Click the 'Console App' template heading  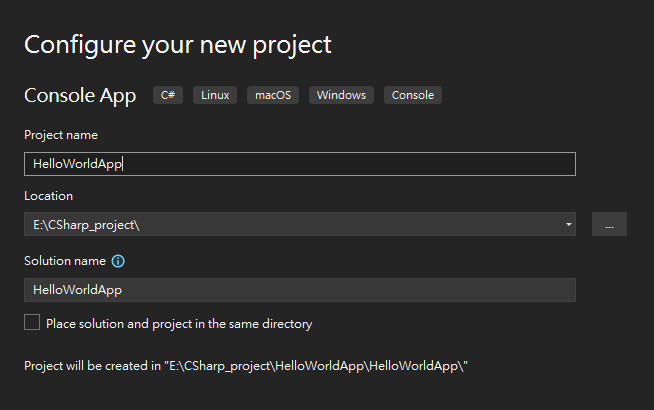coord(80,96)
